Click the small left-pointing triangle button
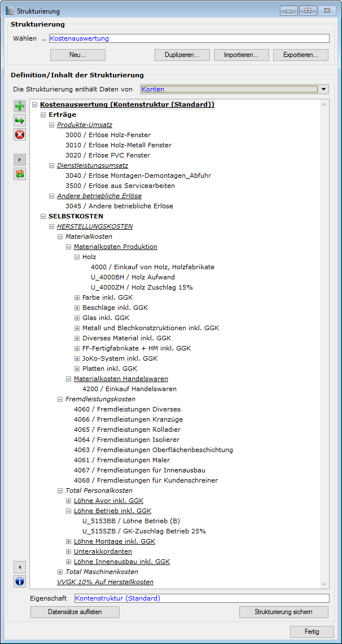This screenshot has width=342, height=644. [20, 567]
